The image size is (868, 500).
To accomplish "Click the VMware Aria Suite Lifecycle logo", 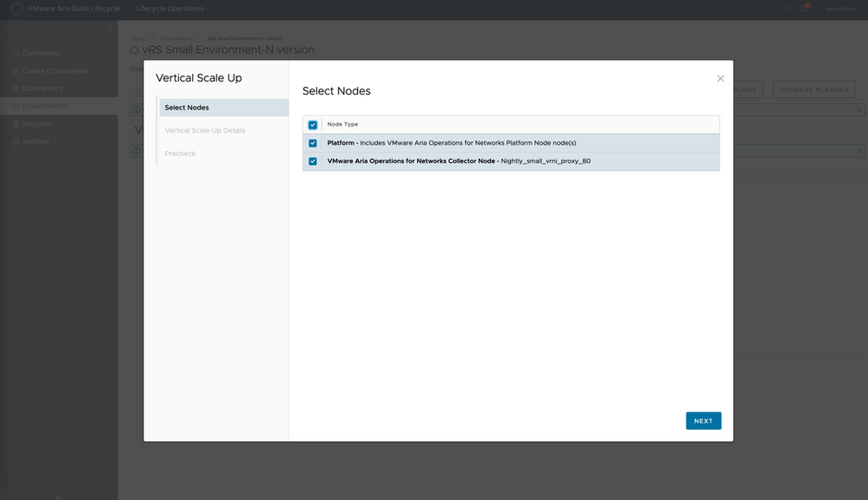I will [16, 9].
